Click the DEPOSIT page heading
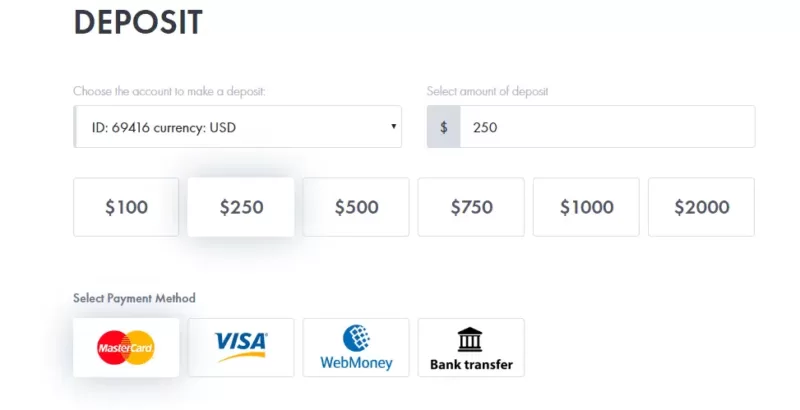 (x=138, y=22)
